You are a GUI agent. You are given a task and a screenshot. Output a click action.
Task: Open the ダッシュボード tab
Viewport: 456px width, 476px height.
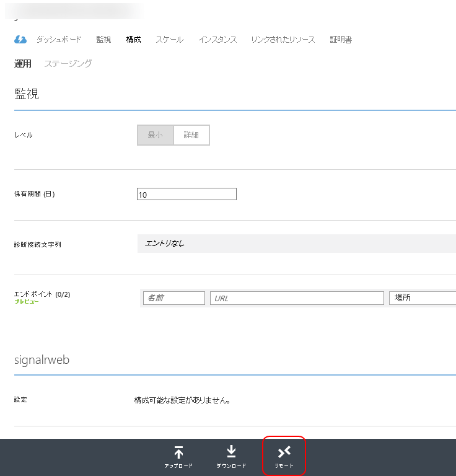tap(58, 40)
